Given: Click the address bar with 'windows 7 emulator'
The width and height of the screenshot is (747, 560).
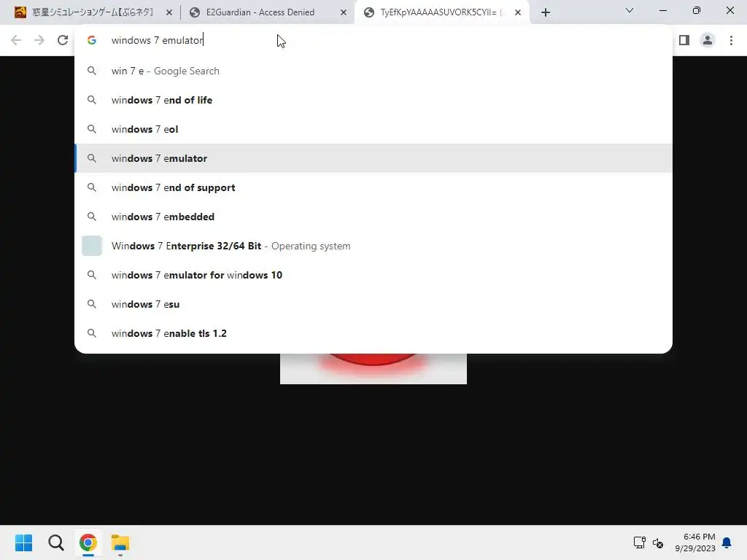Looking at the screenshot, I should (x=373, y=40).
